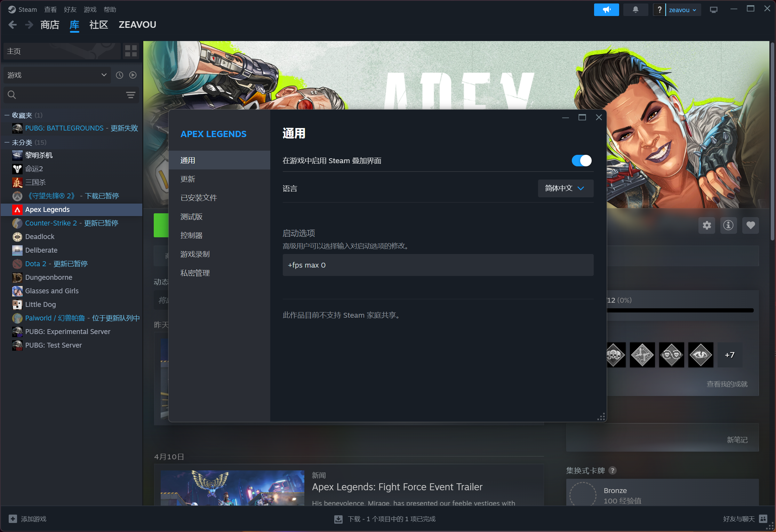The height and width of the screenshot is (532, 776).
Task: Open the ZEAVOU profile tab
Action: click(x=137, y=25)
